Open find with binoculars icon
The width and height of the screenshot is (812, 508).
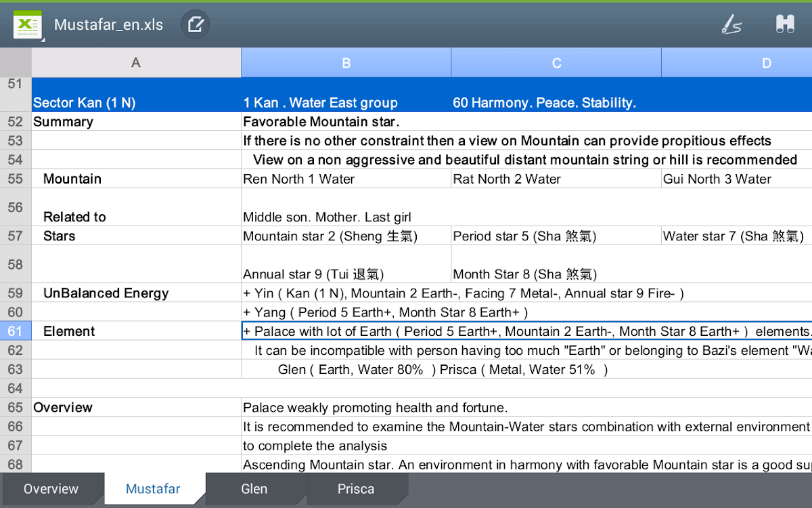click(x=785, y=25)
